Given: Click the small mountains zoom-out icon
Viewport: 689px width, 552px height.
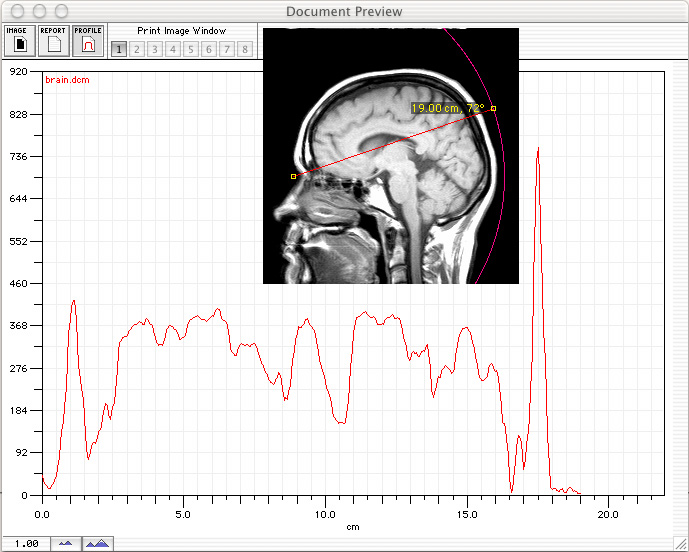Looking at the screenshot, I should [x=66, y=543].
